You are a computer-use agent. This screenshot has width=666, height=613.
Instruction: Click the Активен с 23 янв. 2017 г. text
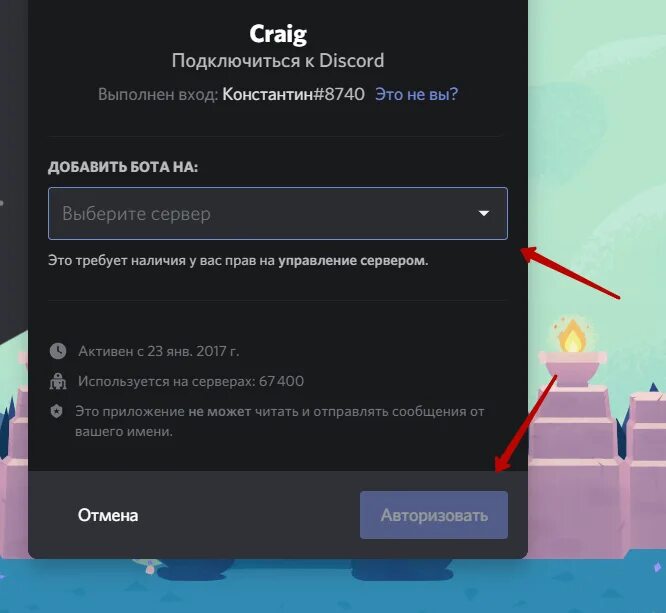click(x=159, y=351)
